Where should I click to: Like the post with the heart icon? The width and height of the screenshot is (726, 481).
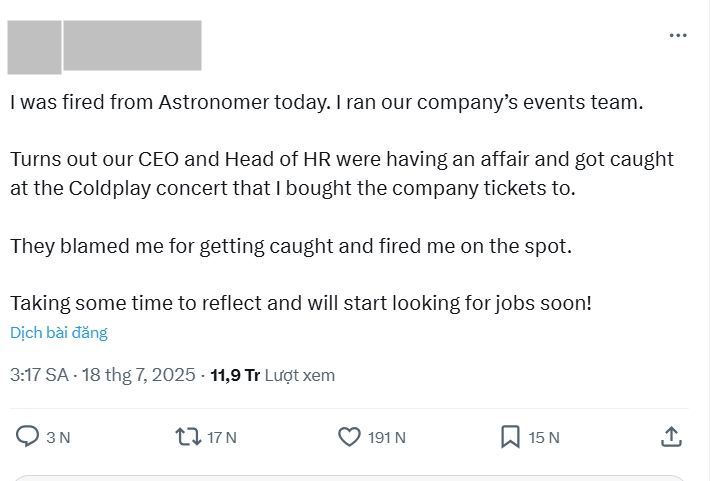coord(349,437)
